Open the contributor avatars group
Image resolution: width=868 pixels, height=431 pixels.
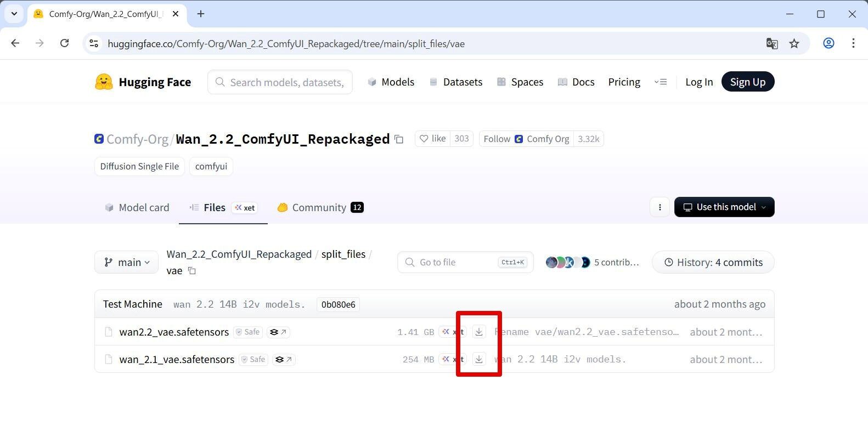pyautogui.click(x=568, y=262)
